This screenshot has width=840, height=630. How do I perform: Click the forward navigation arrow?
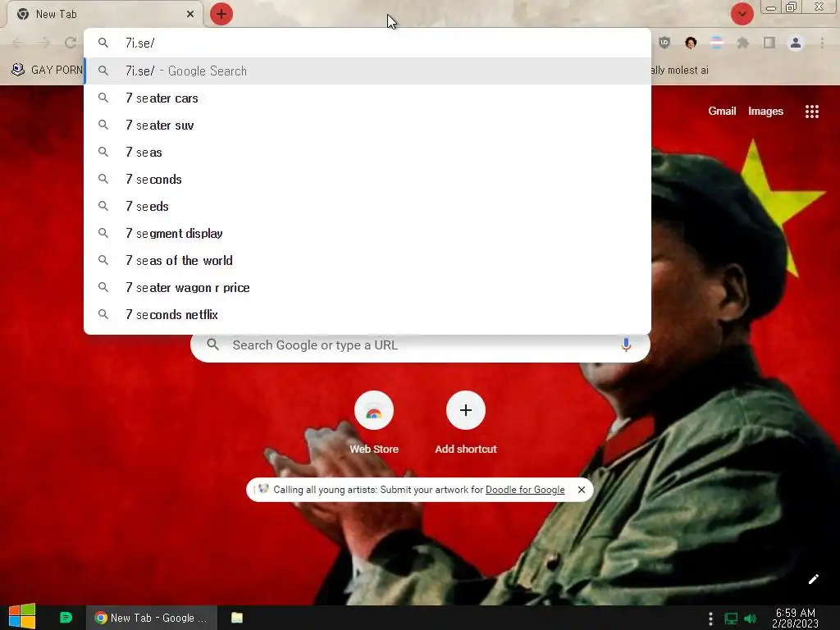coord(44,43)
